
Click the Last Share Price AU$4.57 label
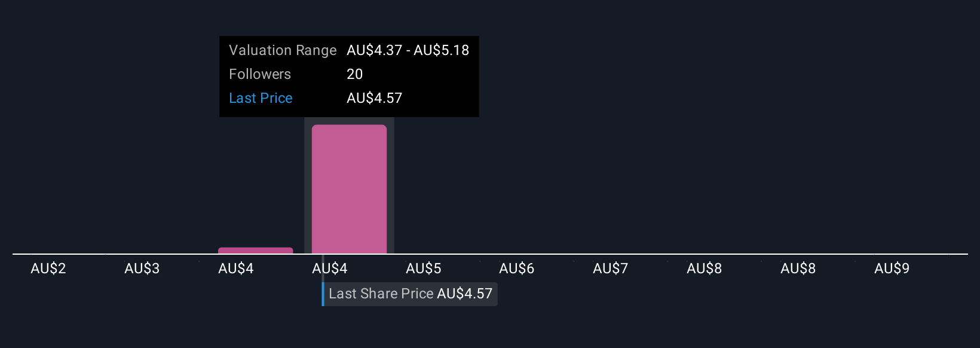coord(411,294)
